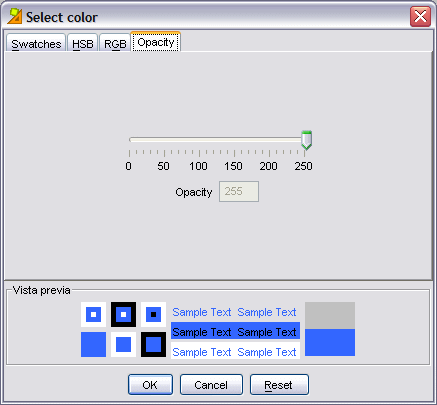437x405 pixels.
Task: Click the solid blue square preview icon
Action: pos(93,344)
